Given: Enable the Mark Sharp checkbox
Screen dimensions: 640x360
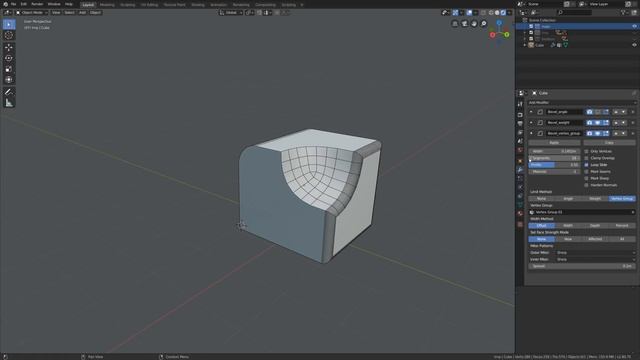Looking at the screenshot, I should (587, 178).
